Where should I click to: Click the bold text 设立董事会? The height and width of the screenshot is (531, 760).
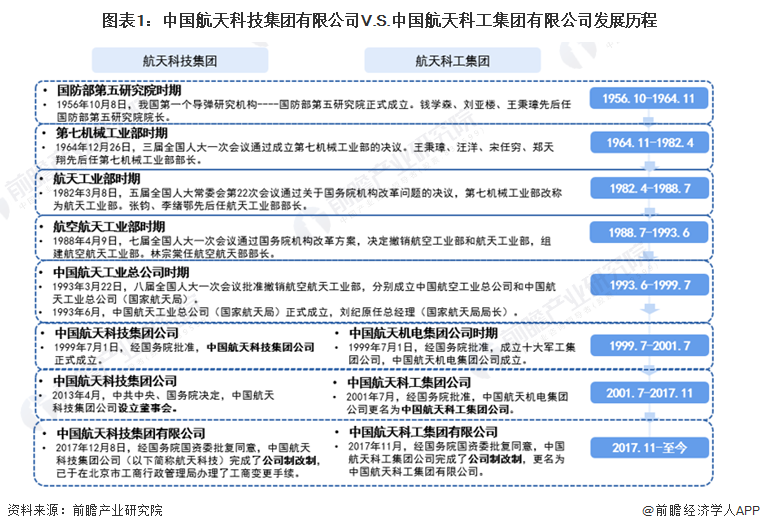(147, 408)
